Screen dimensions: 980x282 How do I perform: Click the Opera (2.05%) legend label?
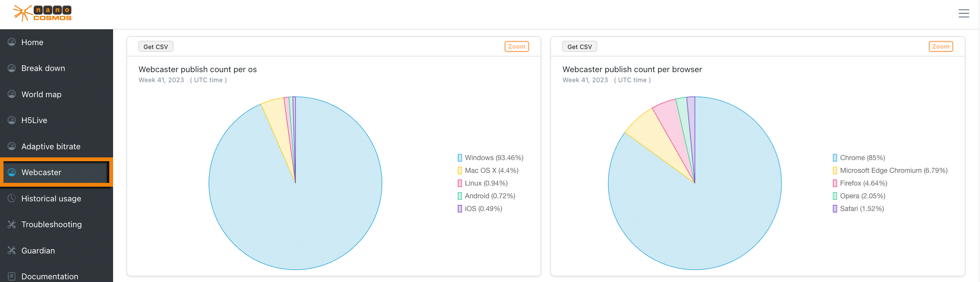pyautogui.click(x=863, y=196)
